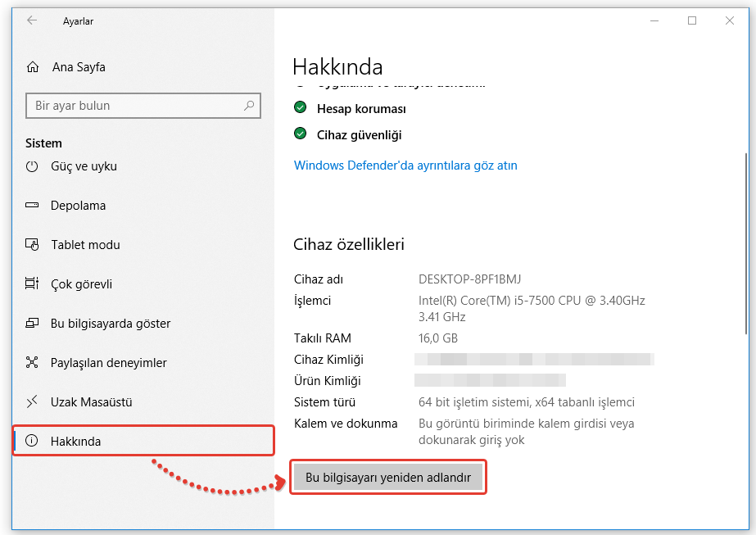Click the Uzak Masaüstü icon
The height and width of the screenshot is (535, 756).
pos(33,402)
